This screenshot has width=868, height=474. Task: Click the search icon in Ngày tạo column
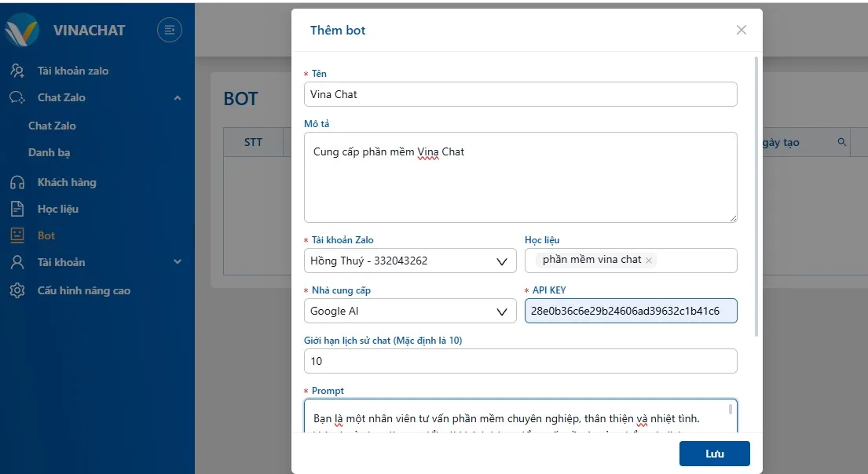(842, 142)
